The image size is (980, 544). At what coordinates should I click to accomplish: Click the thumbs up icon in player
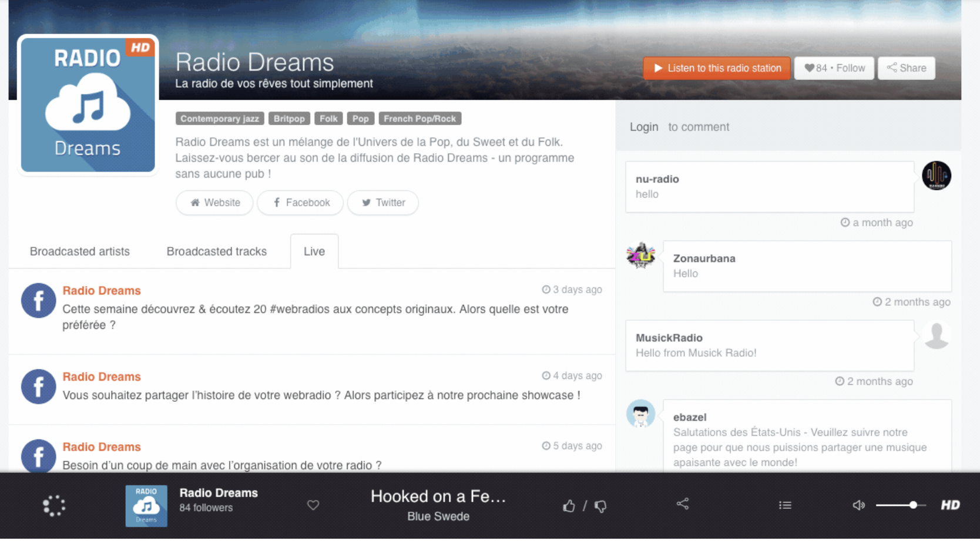coord(569,505)
